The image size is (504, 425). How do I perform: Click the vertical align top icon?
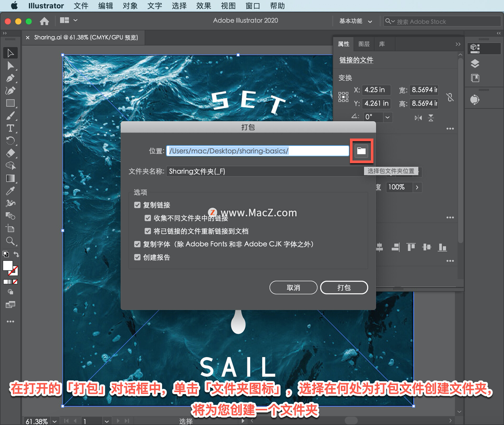coord(411,247)
